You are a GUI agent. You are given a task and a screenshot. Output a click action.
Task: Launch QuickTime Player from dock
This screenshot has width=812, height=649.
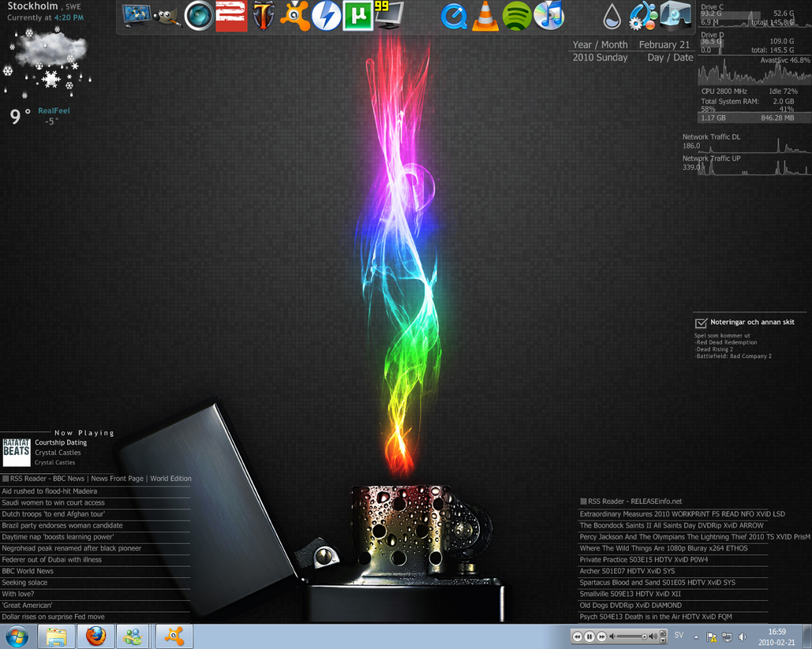point(453,17)
